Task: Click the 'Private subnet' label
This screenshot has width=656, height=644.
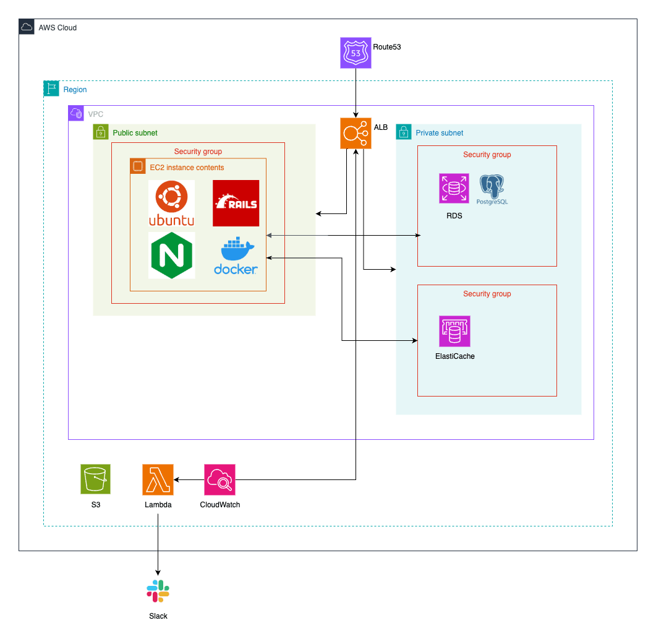Action: point(439,133)
